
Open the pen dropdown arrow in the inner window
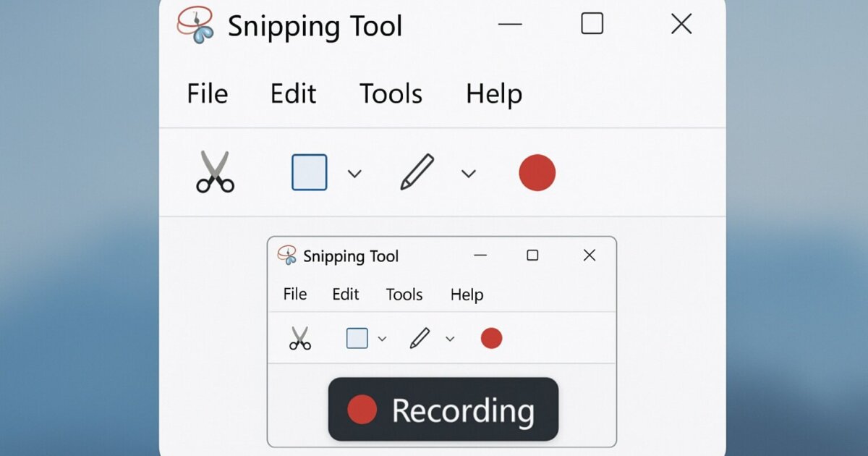pyautogui.click(x=450, y=339)
